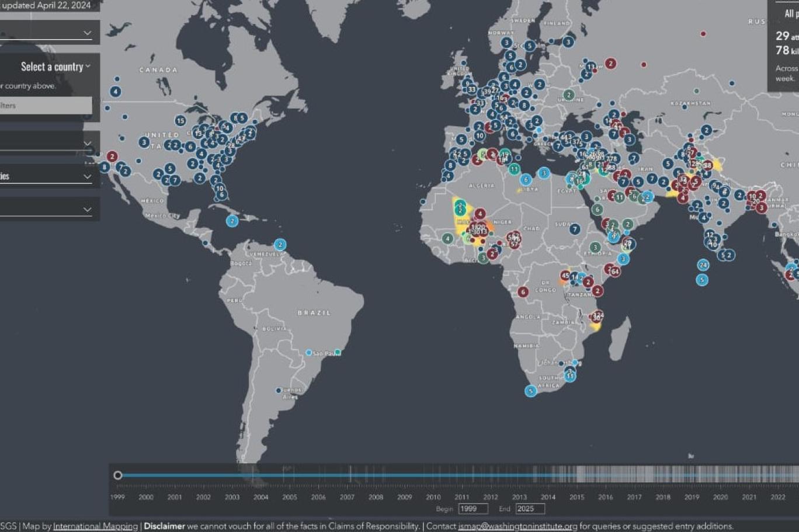Click the incident dot at Buenos Aires
Image resolution: width=799 pixels, height=532 pixels.
[279, 390]
